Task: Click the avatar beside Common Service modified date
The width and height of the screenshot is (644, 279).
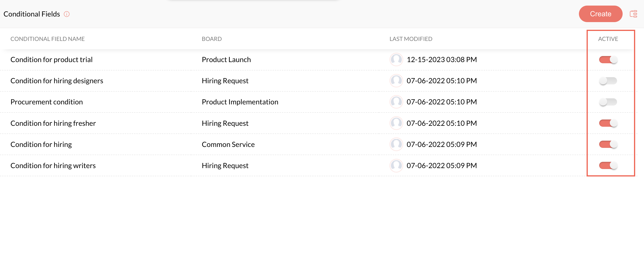Action: (396, 144)
